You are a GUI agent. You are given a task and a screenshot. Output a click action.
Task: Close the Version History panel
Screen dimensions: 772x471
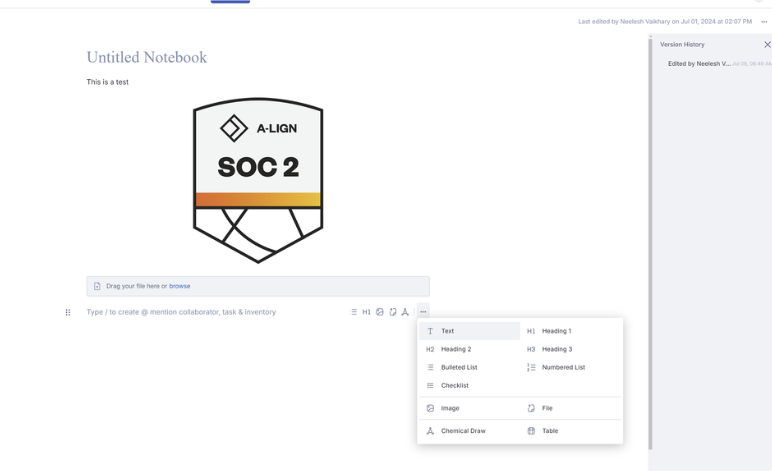coord(767,45)
